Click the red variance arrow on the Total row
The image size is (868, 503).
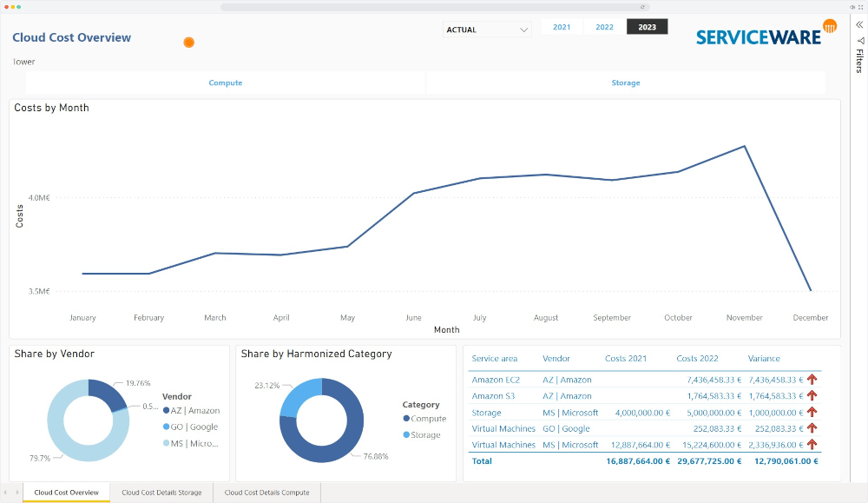coord(811,461)
